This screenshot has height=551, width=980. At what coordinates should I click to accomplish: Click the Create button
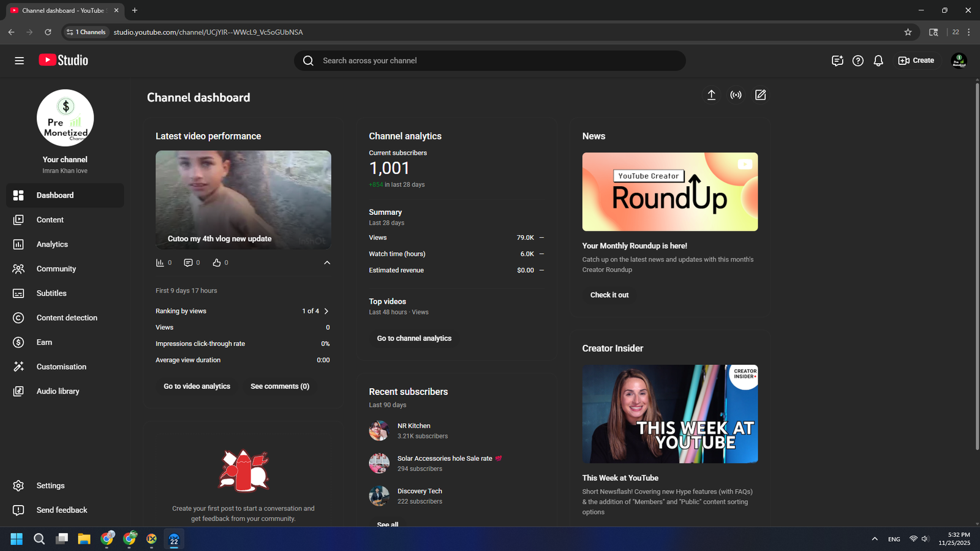pyautogui.click(x=916, y=61)
